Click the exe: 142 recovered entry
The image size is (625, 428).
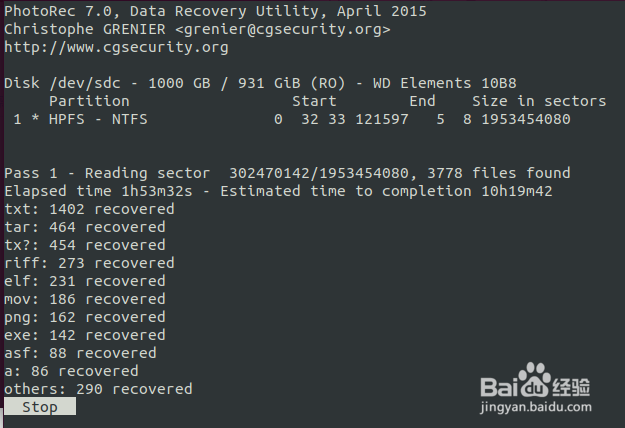click(x=85, y=335)
